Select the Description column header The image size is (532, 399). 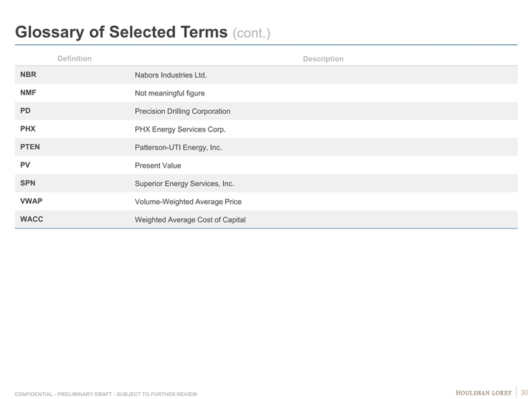point(323,58)
